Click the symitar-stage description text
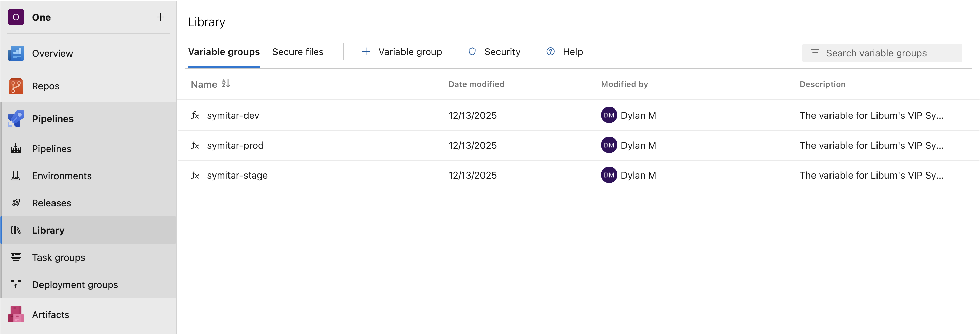The height and width of the screenshot is (334, 980). pyautogui.click(x=871, y=175)
